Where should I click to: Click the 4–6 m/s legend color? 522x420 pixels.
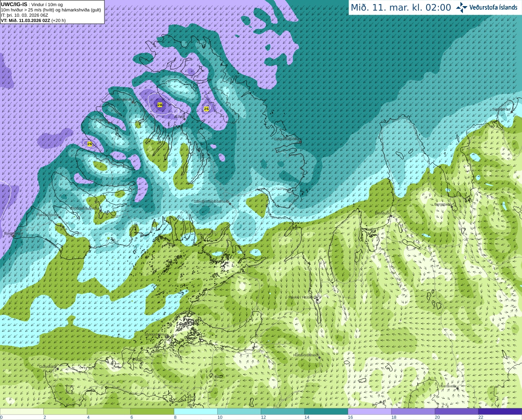point(108,411)
